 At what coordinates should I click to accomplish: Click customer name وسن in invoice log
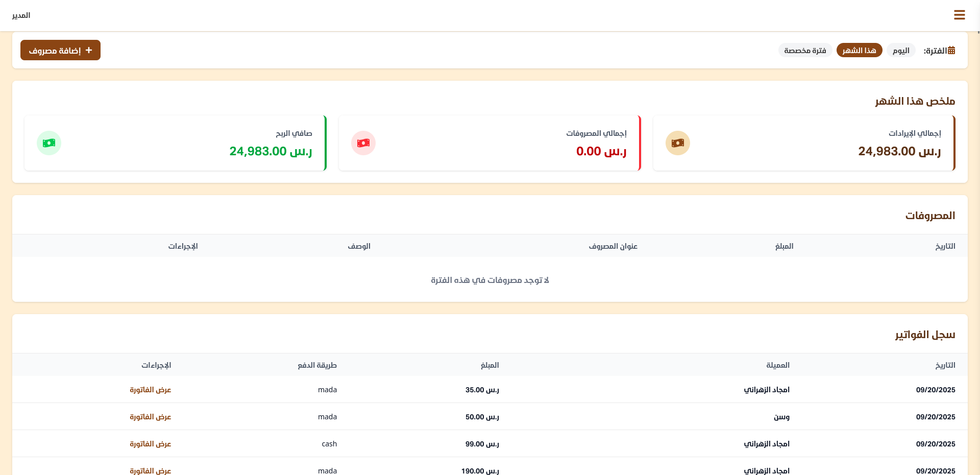point(781,417)
